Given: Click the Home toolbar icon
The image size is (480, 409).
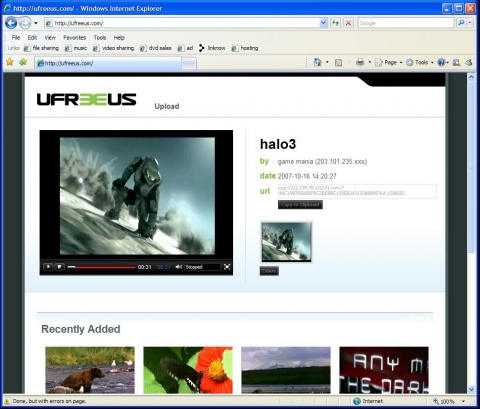Looking at the screenshot, I should click(x=317, y=62).
